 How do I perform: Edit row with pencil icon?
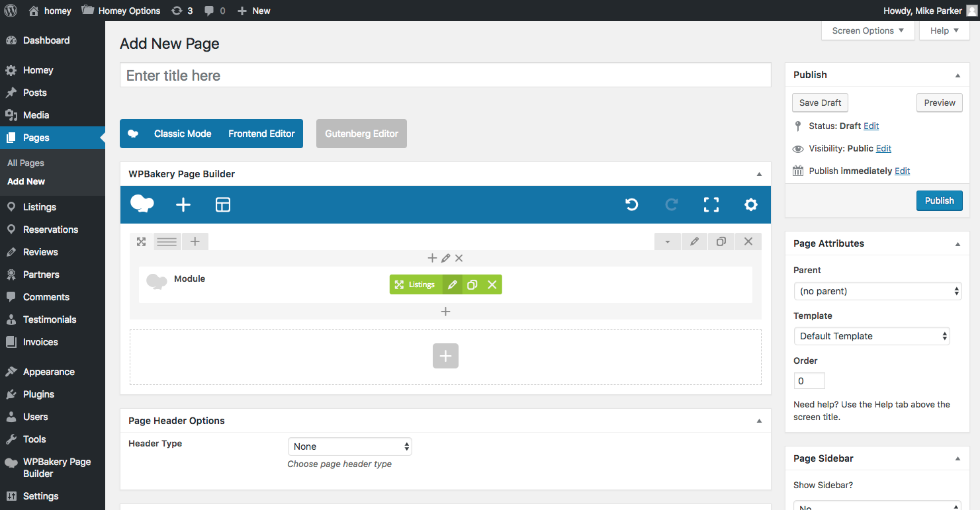(694, 241)
